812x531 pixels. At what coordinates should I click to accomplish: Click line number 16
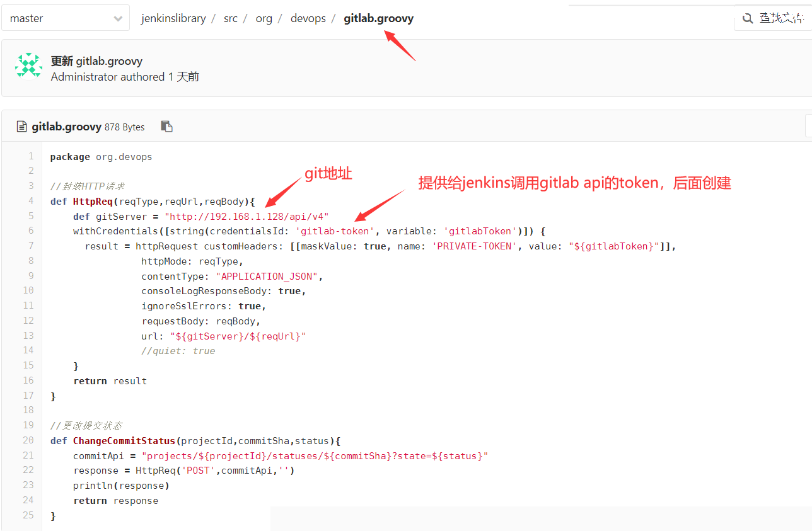28,380
